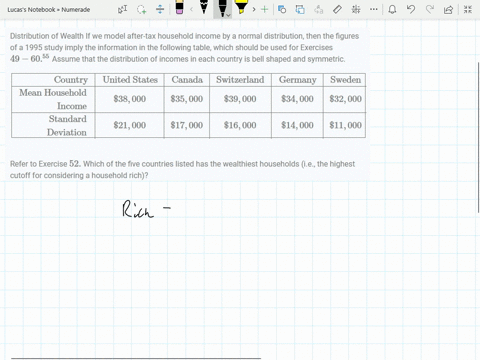Click the Canada column header
Screen dimensions: 480x360
(187, 80)
